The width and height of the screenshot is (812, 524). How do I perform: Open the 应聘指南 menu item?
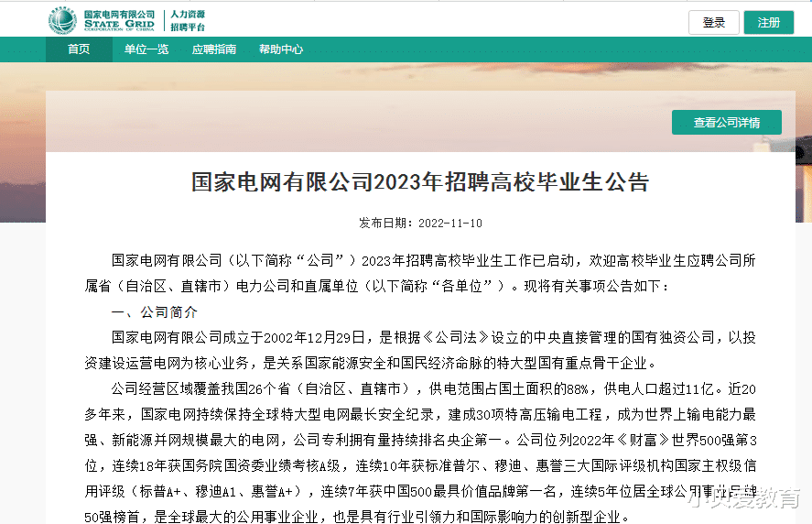tap(214, 49)
